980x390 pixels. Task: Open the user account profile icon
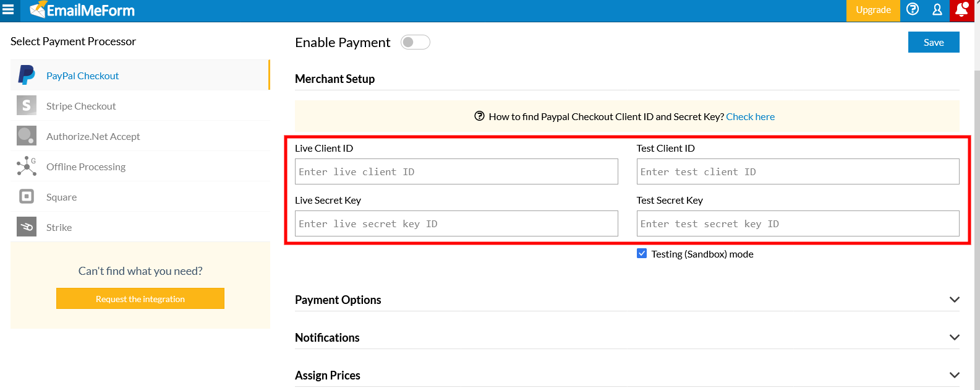(937, 9)
